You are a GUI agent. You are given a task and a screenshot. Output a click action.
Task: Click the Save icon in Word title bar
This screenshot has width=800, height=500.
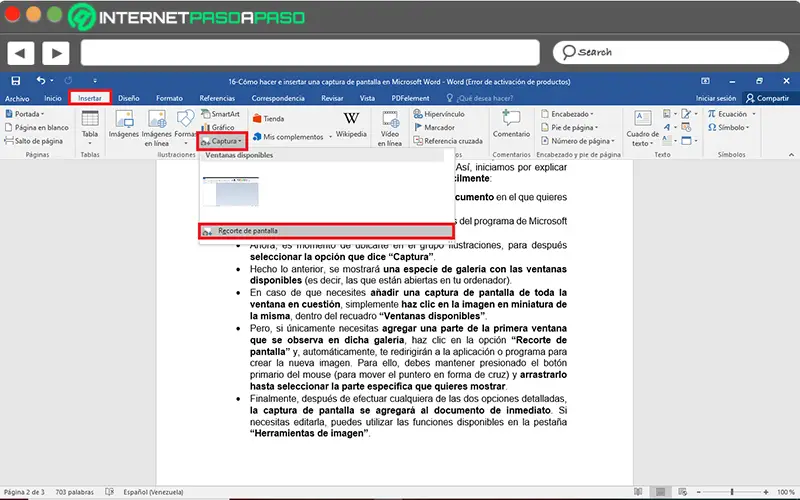click(16, 81)
